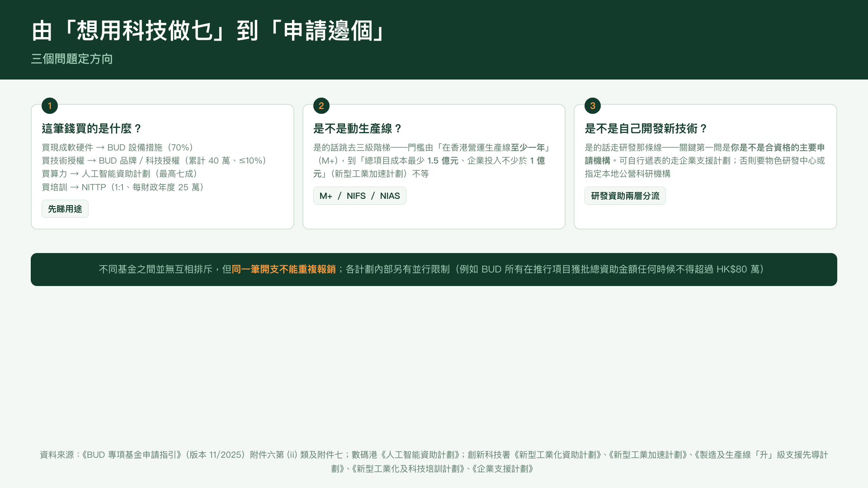Viewport: 868px width, 488px height.
Task: Click the M+ / NIFS / NIAS tag
Action: click(360, 196)
